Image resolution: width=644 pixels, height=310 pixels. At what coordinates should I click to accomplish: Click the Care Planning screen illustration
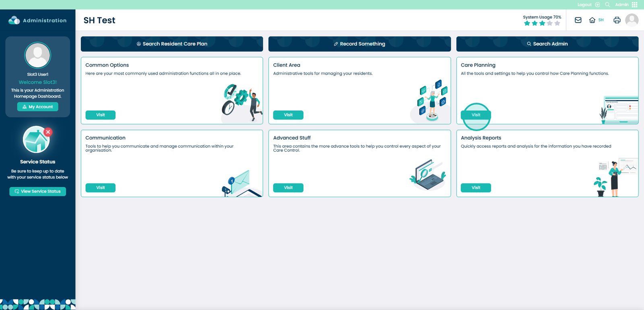click(x=619, y=110)
